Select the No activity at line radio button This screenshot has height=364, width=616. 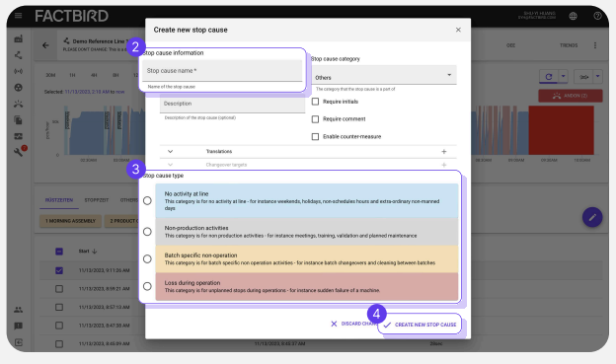coord(147,200)
